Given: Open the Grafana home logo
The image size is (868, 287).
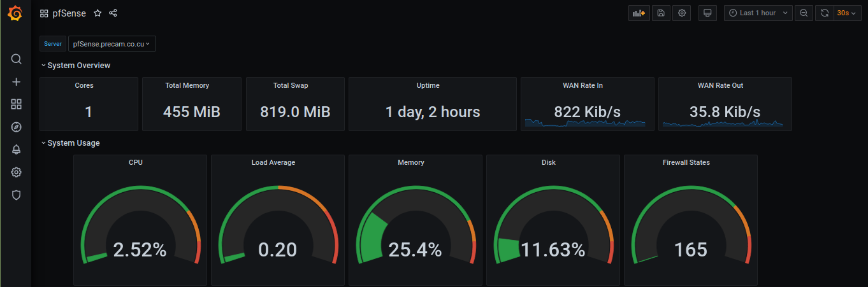Looking at the screenshot, I should point(16,13).
